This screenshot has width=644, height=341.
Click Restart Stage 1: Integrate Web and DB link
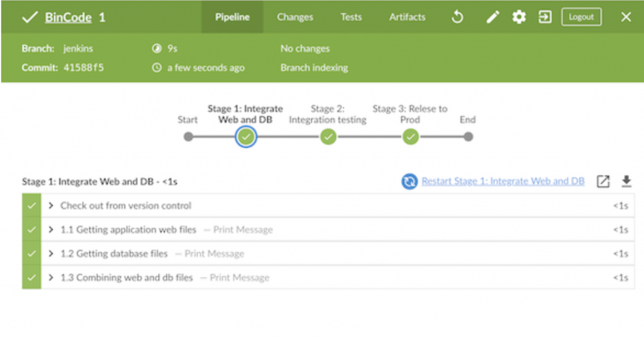tap(502, 181)
